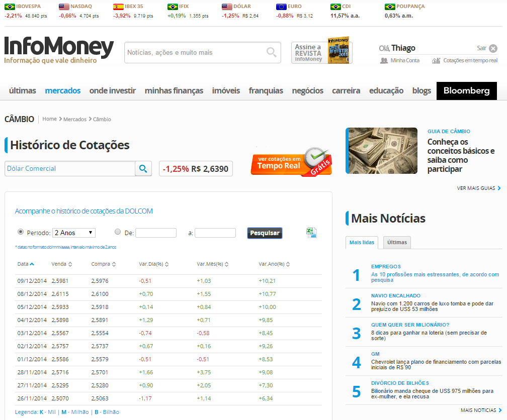Sort table by Var.Dia(%) column
Viewport: 507px width, 420px height.
coord(153,264)
